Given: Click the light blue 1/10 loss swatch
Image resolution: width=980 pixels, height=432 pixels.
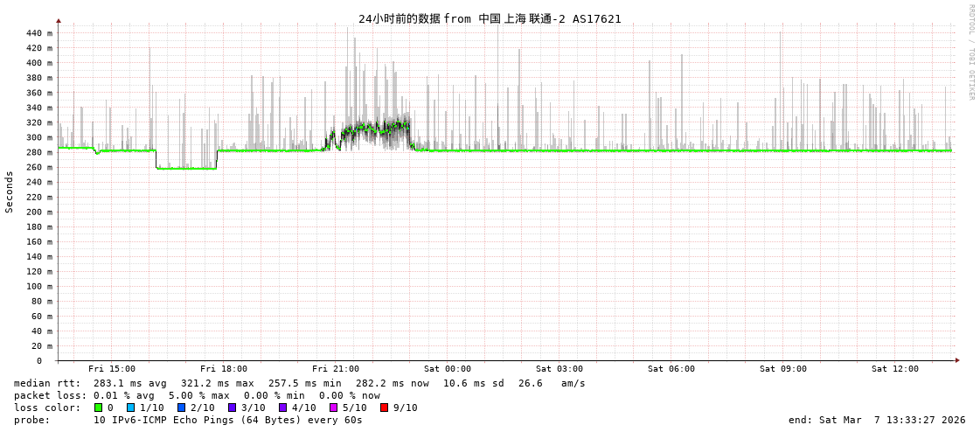Looking at the screenshot, I should (x=130, y=408).
